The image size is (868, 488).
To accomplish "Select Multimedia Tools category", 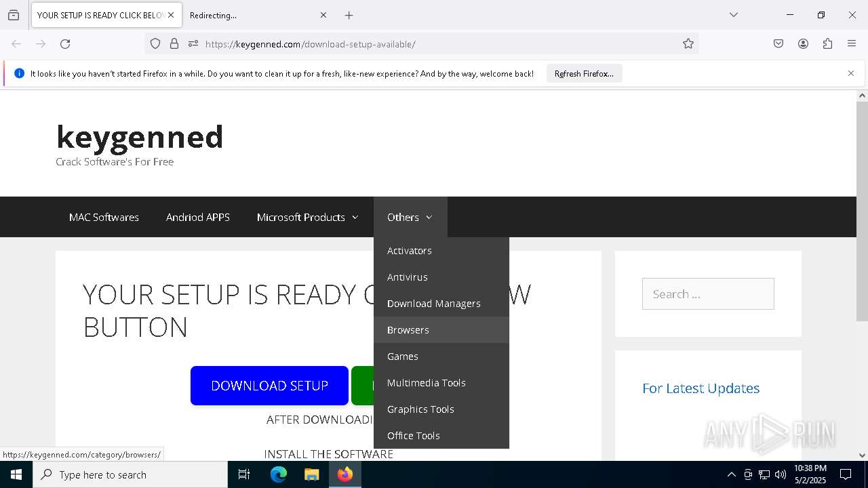I will [x=441, y=383].
